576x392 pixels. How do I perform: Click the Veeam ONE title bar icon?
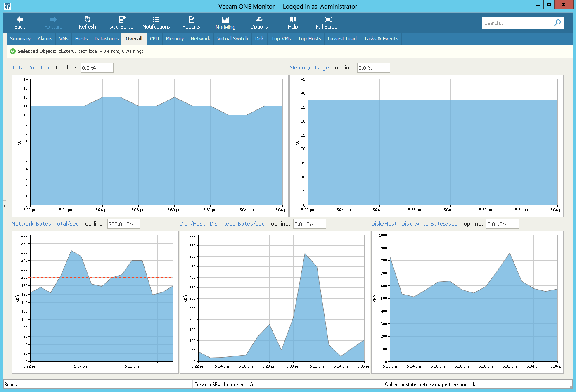[x=7, y=6]
